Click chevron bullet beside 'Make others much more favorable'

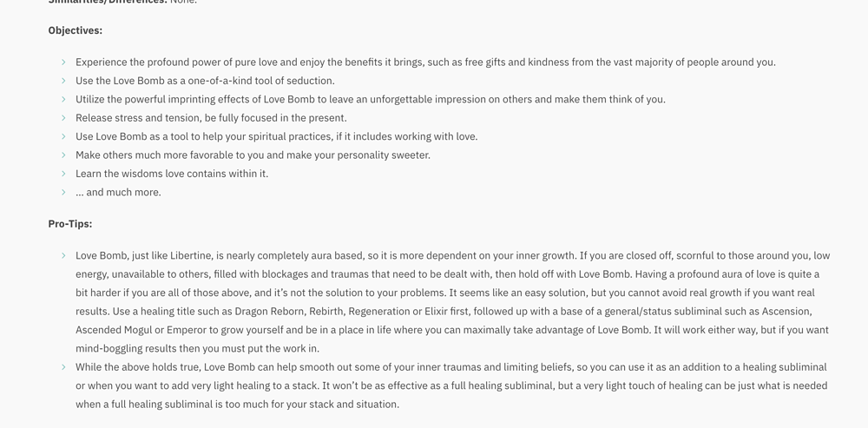(63, 155)
